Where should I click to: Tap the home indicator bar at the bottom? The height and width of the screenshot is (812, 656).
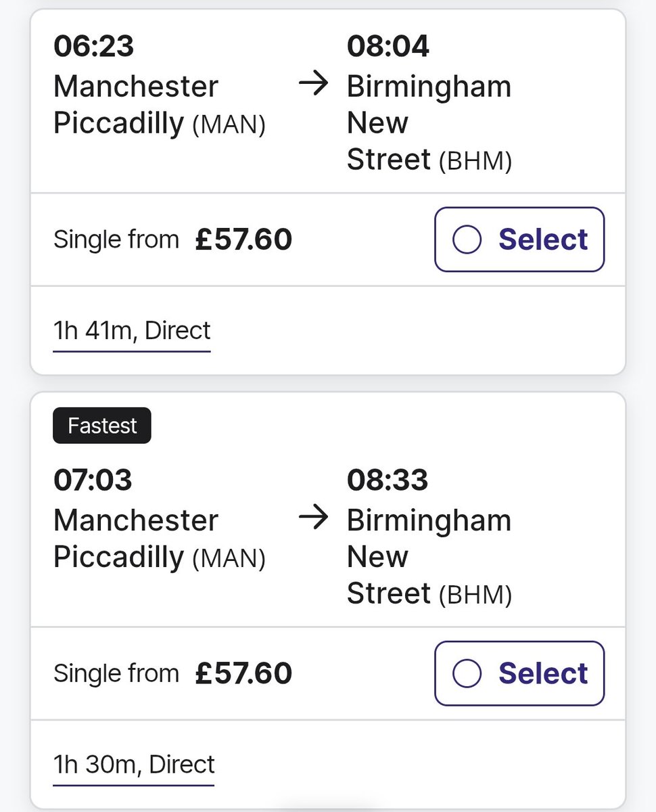coord(328,808)
